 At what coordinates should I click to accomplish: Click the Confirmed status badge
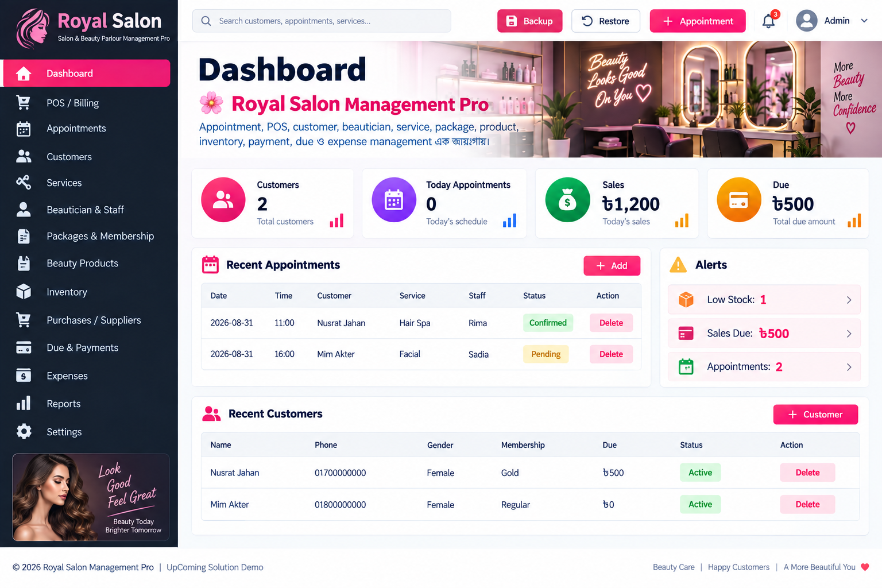pyautogui.click(x=548, y=323)
